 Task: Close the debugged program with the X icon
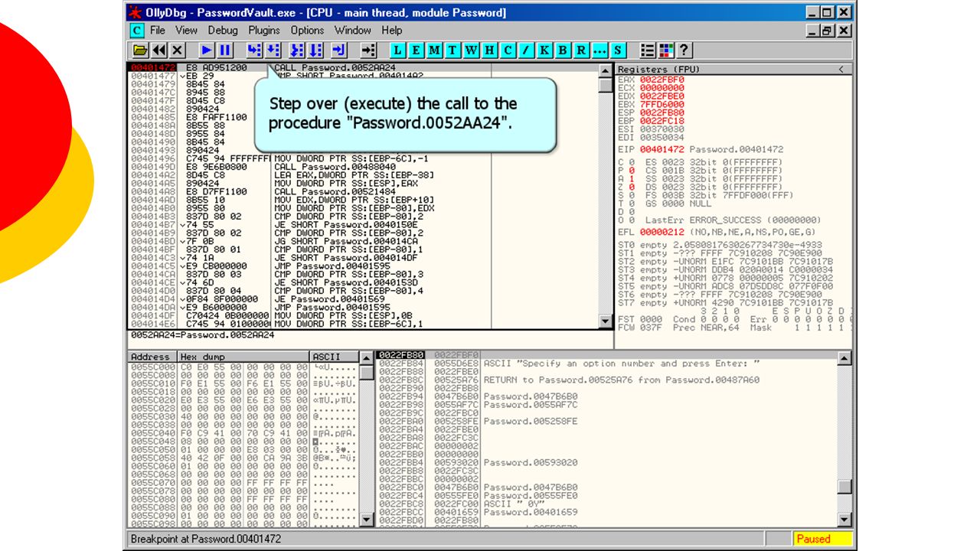click(178, 51)
